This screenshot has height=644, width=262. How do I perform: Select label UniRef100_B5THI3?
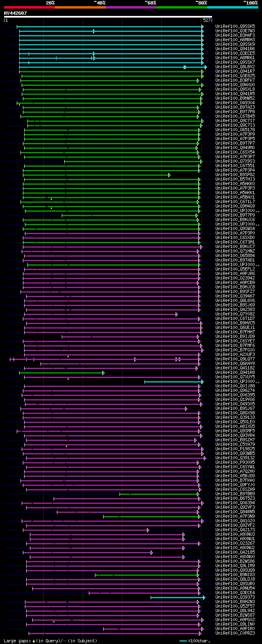(x=235, y=179)
